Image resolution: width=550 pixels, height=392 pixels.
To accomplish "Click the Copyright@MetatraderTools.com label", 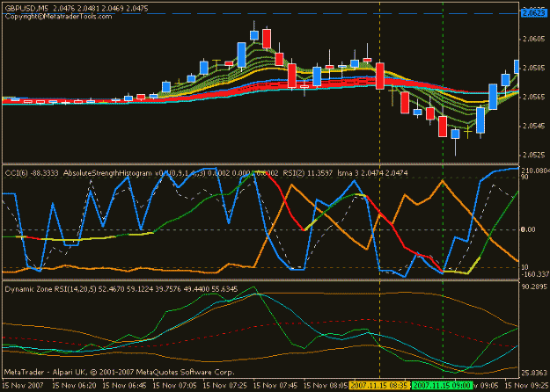I will (x=58, y=17).
